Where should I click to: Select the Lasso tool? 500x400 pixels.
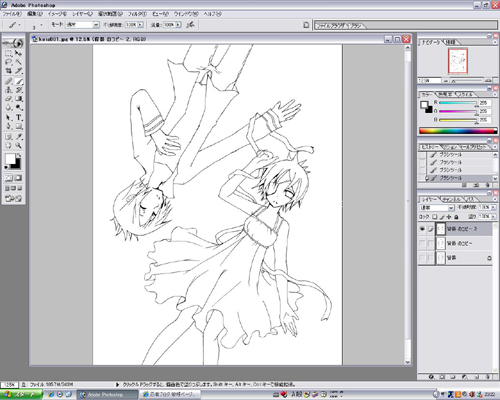pos(8,62)
